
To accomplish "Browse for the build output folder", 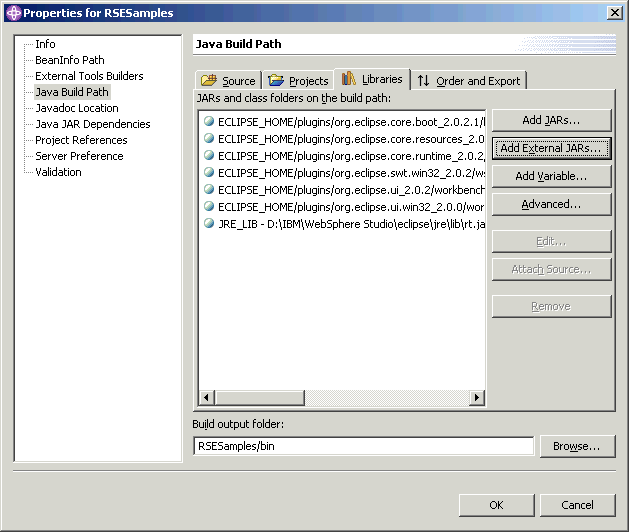I will (x=576, y=446).
